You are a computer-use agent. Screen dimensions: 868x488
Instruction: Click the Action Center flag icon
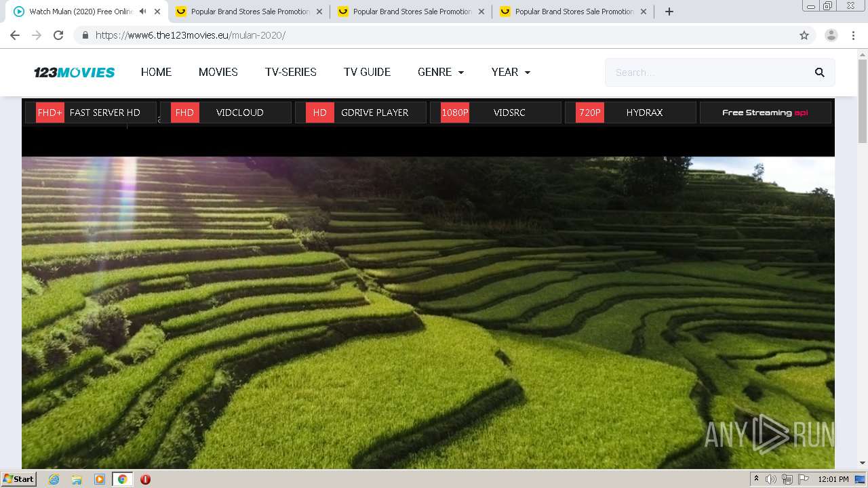pos(803,479)
